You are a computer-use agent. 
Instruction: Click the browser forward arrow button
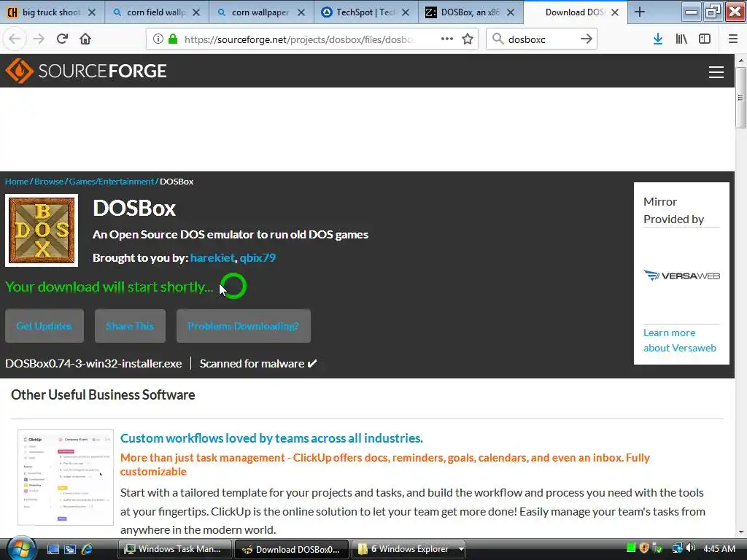[39, 39]
